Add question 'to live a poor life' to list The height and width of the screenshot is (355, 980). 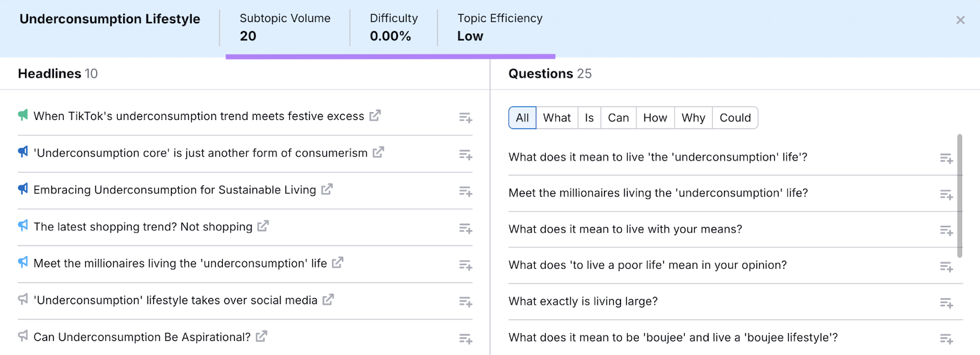pos(946,267)
